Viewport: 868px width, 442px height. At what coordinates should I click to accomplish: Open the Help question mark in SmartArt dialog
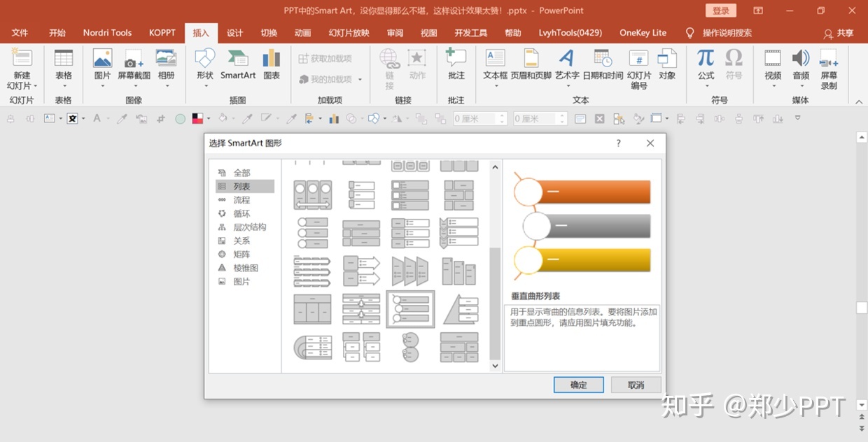pos(618,143)
